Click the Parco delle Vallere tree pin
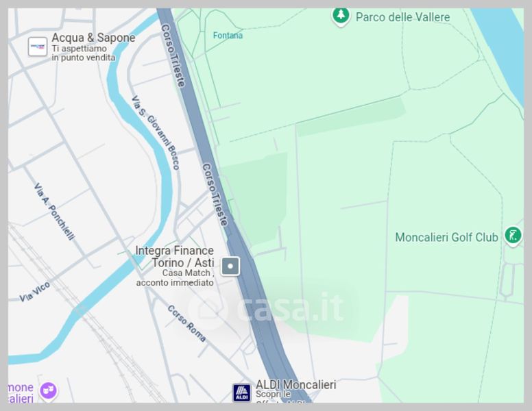The width and height of the screenshot is (532, 411). tap(341, 16)
